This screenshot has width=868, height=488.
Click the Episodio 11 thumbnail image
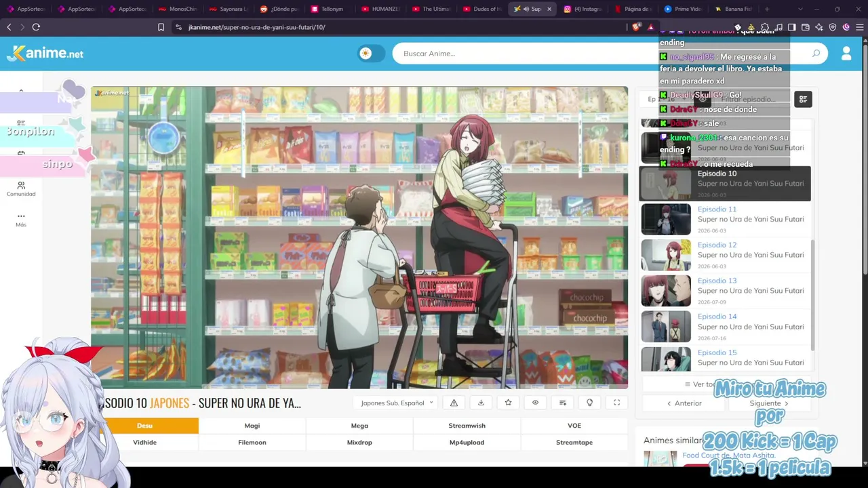(x=666, y=220)
